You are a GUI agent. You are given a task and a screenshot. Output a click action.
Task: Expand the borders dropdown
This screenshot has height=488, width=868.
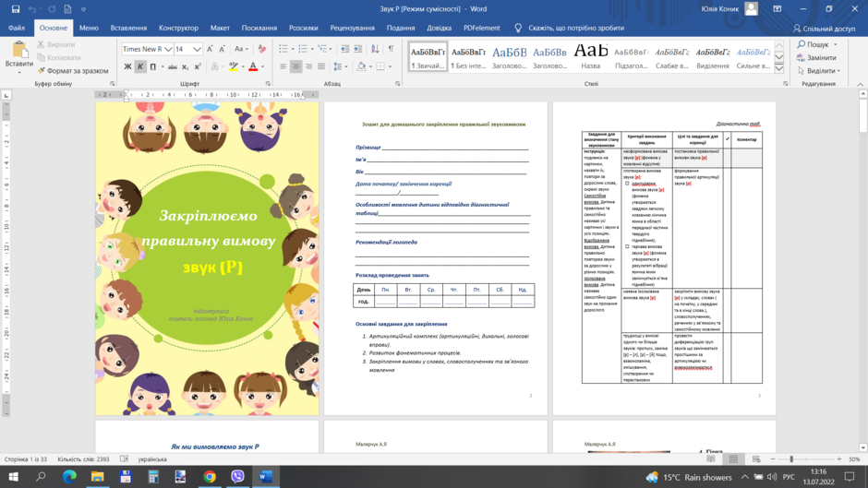click(x=391, y=67)
